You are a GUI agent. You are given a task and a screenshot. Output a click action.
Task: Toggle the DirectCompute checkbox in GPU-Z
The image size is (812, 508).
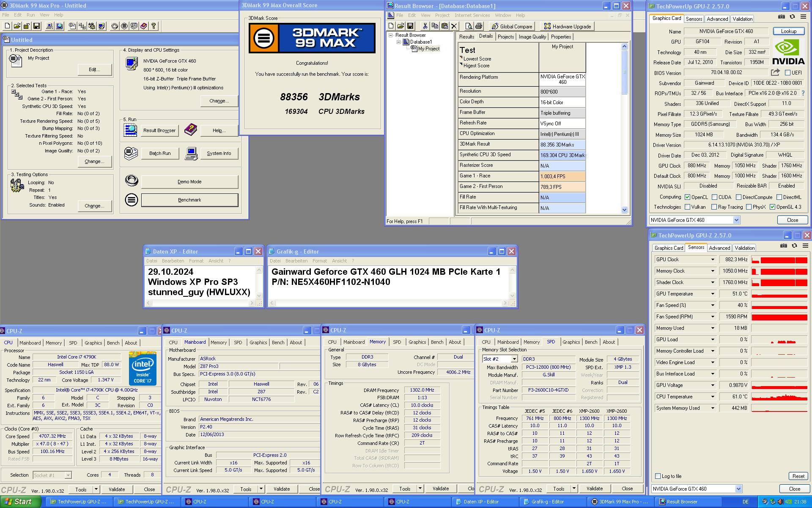(x=738, y=197)
